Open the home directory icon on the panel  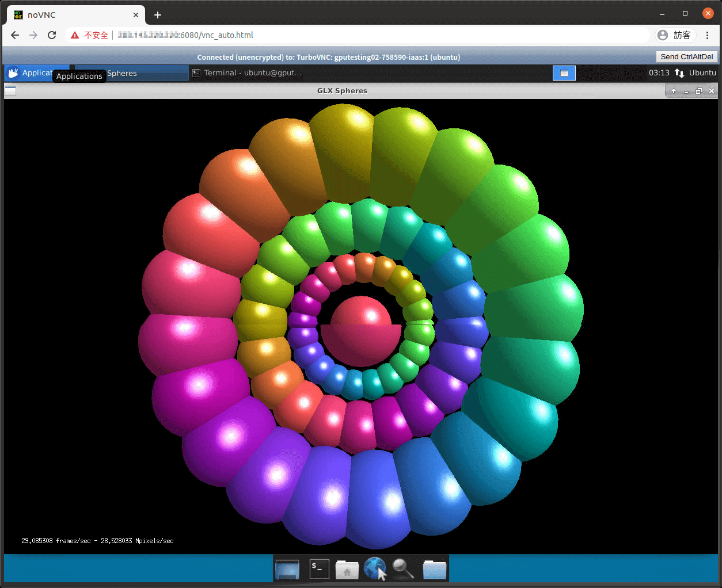pos(347,569)
